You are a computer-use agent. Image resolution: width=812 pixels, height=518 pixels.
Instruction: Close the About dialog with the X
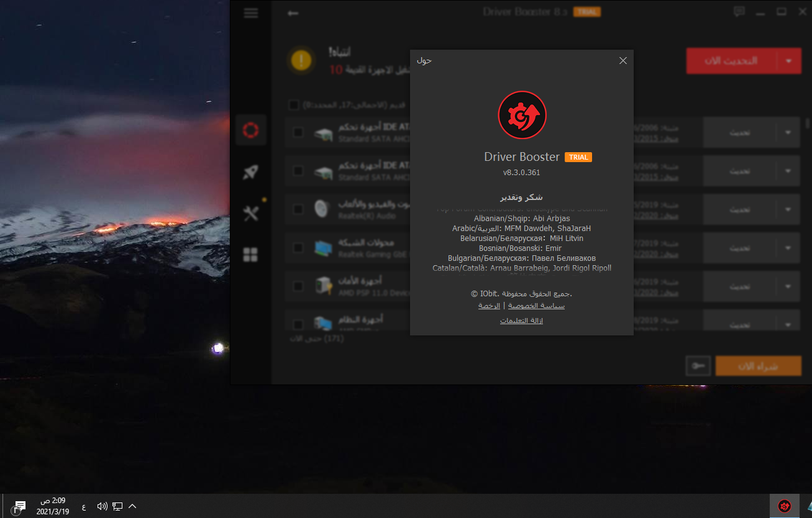623,60
